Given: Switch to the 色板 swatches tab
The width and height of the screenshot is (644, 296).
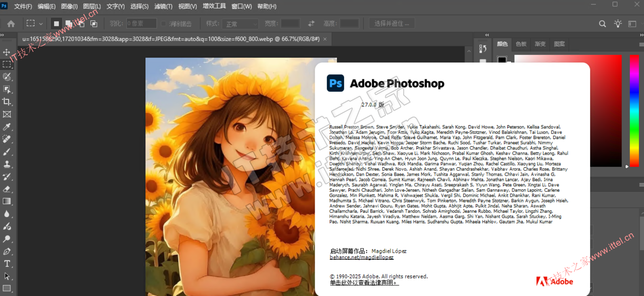Looking at the screenshot, I should coord(521,44).
